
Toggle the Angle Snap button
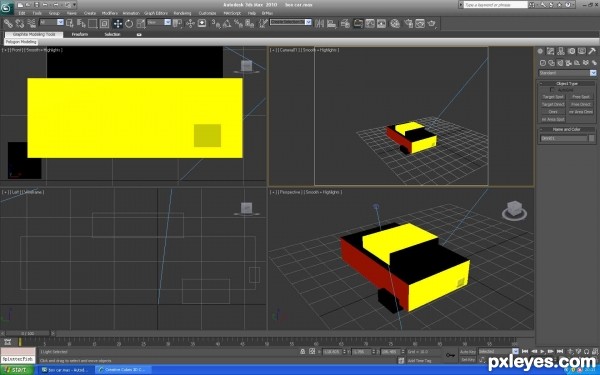pyautogui.click(x=227, y=24)
